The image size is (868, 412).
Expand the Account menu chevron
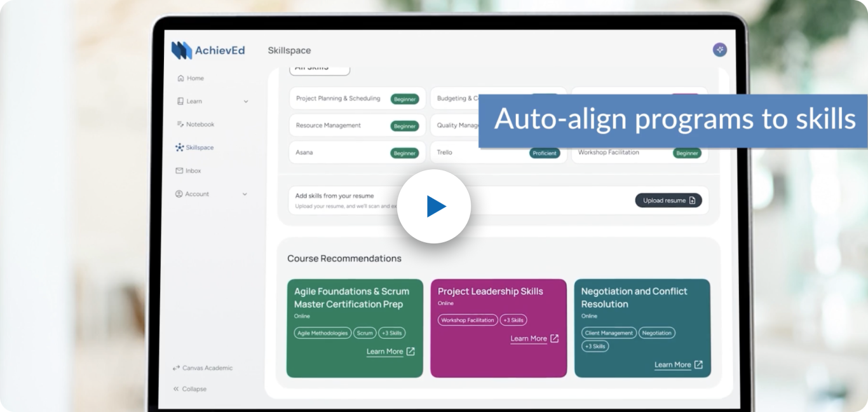[245, 193]
